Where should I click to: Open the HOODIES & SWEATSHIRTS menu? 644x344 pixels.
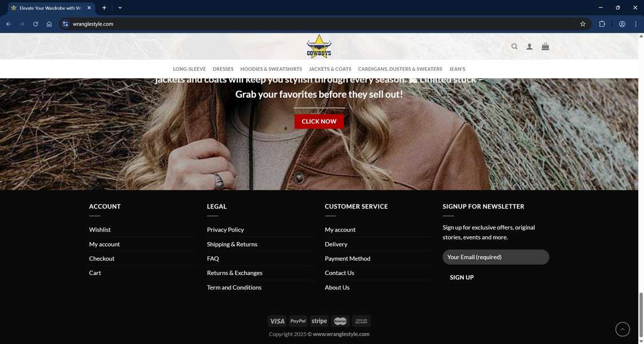271,69
